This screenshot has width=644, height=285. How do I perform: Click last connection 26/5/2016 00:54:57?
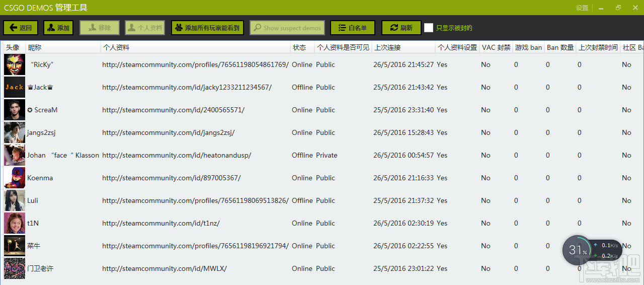tap(404, 155)
